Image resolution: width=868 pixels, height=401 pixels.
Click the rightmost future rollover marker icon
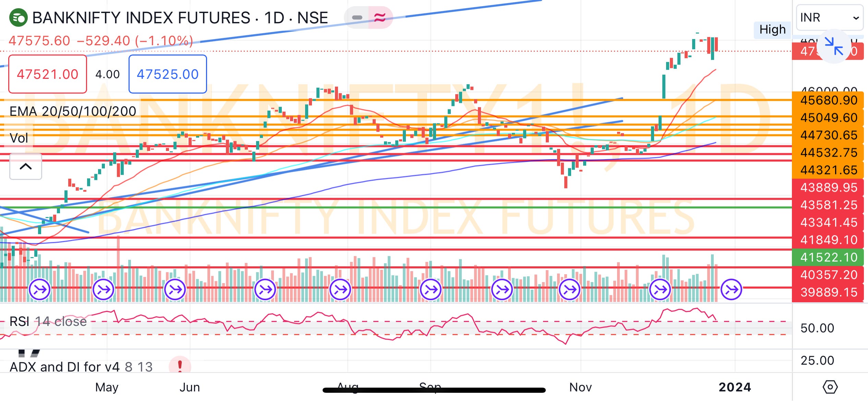pos(731,290)
